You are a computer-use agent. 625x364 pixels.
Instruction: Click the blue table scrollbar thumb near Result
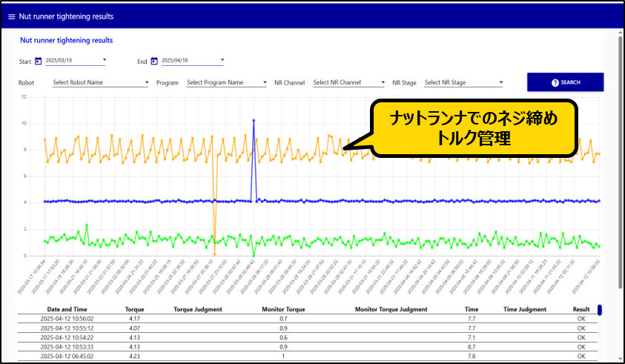pos(599,310)
